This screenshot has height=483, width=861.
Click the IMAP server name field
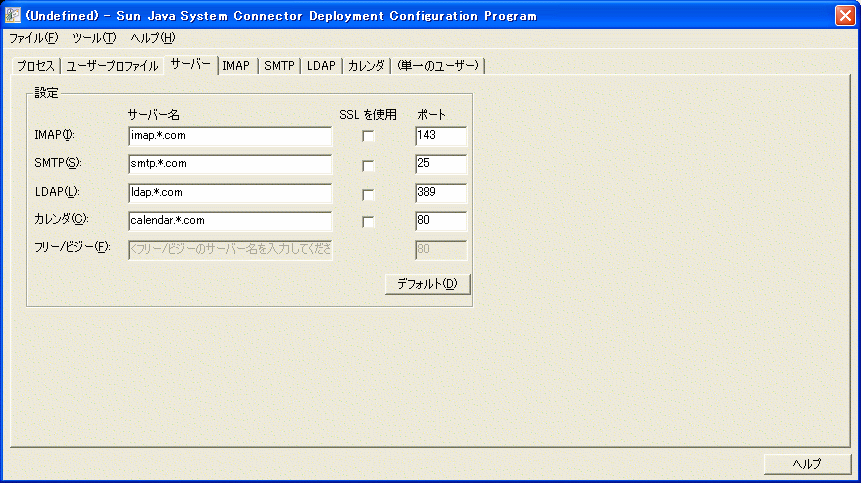coord(230,136)
